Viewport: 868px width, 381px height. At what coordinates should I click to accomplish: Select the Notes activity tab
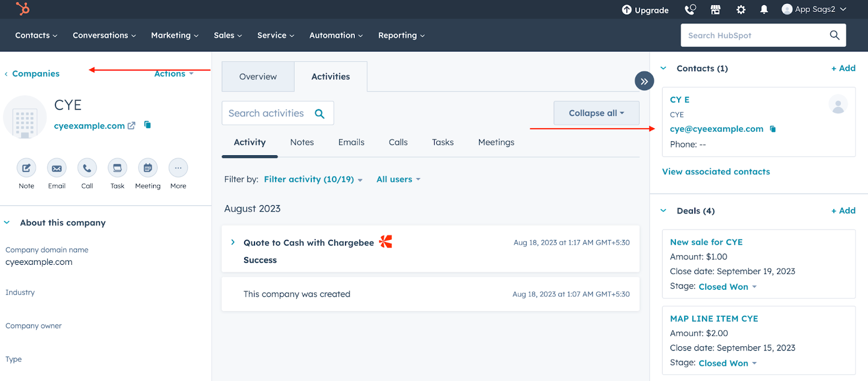[x=302, y=142]
